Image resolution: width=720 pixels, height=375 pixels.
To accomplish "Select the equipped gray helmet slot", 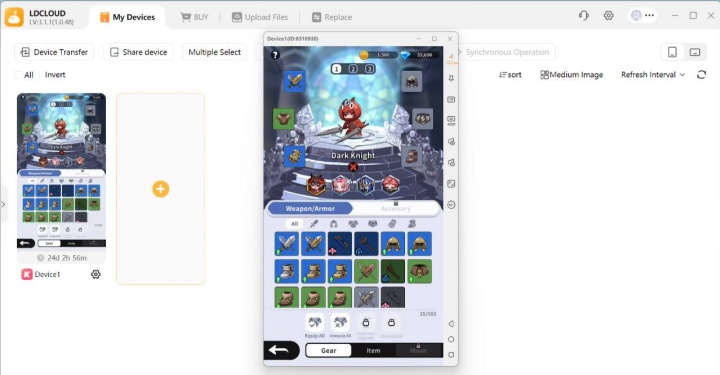I will (411, 81).
